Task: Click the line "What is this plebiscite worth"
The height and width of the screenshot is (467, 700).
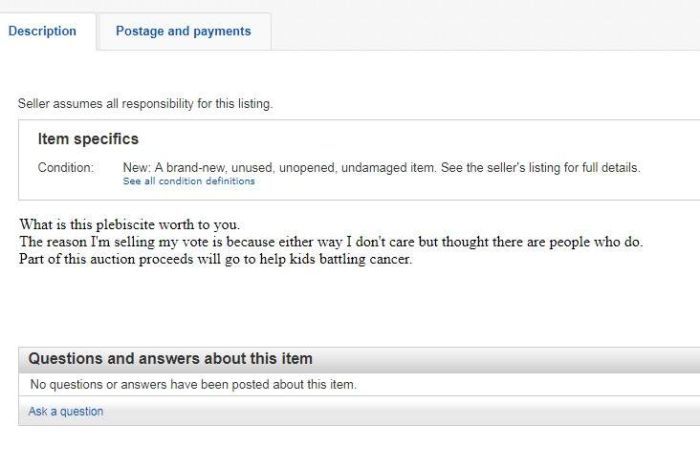Action: 129,223
